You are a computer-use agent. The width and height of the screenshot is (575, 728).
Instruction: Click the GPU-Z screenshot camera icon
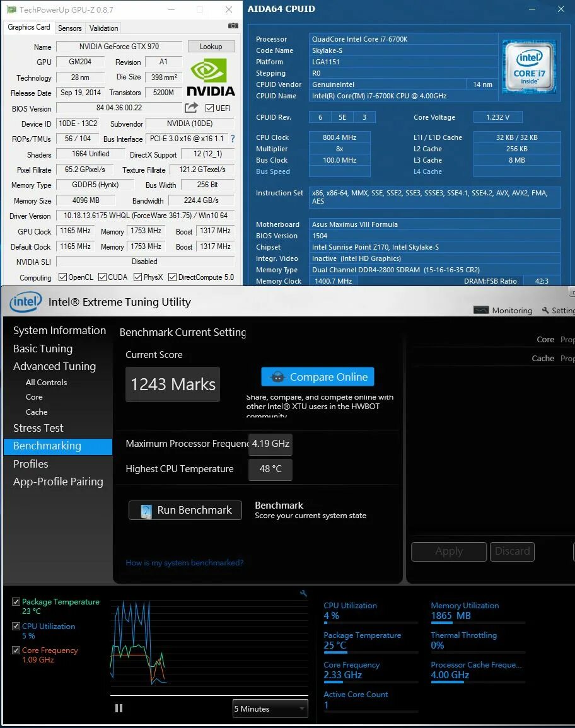pyautogui.click(x=233, y=26)
